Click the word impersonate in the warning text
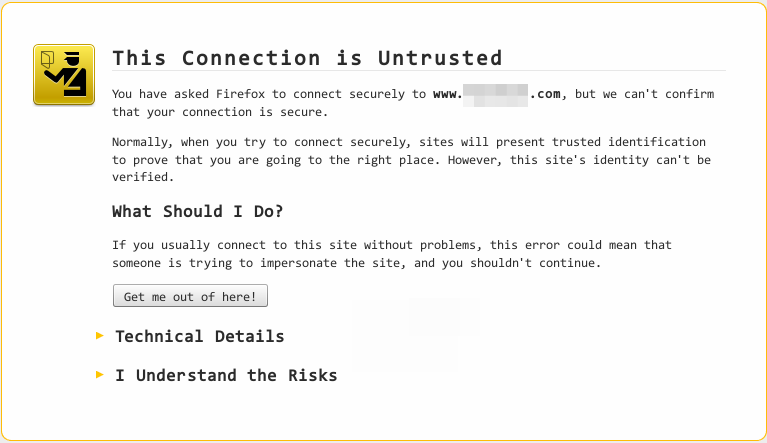This screenshot has width=767, height=443. pyautogui.click(x=298, y=263)
